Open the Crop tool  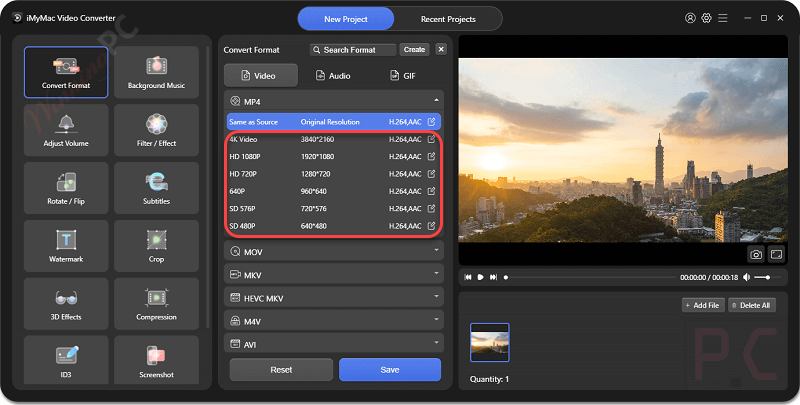coord(156,246)
